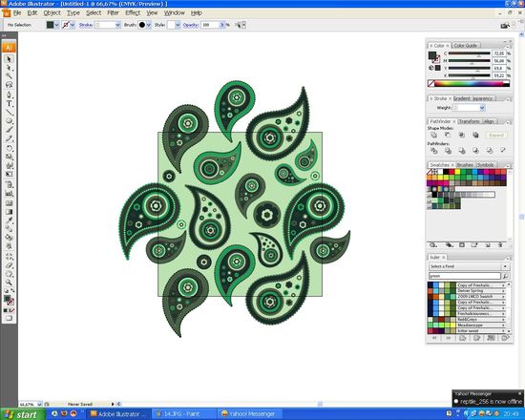Screen dimensions: 525x420
Task: Switch to the Brushes tab
Action: [x=465, y=165]
